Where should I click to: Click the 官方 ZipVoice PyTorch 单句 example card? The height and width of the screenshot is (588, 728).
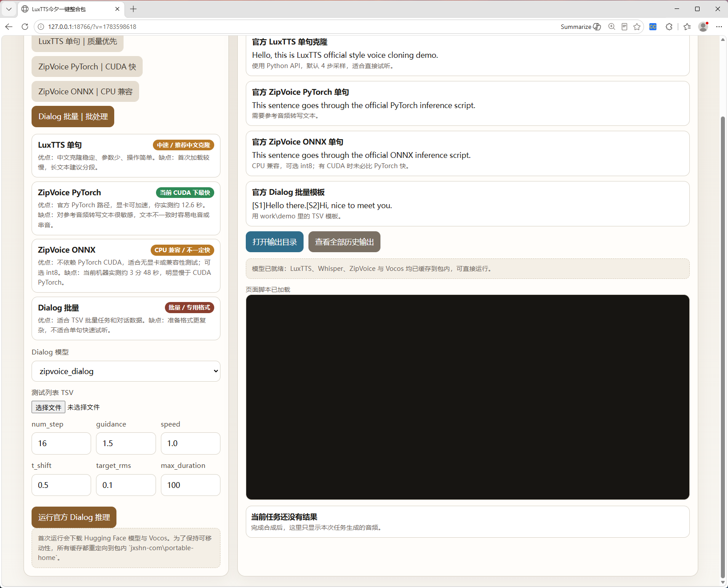click(468, 103)
